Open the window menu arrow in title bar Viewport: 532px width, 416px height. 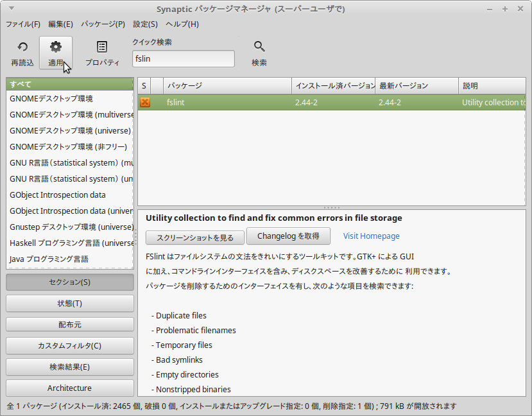(x=11, y=8)
